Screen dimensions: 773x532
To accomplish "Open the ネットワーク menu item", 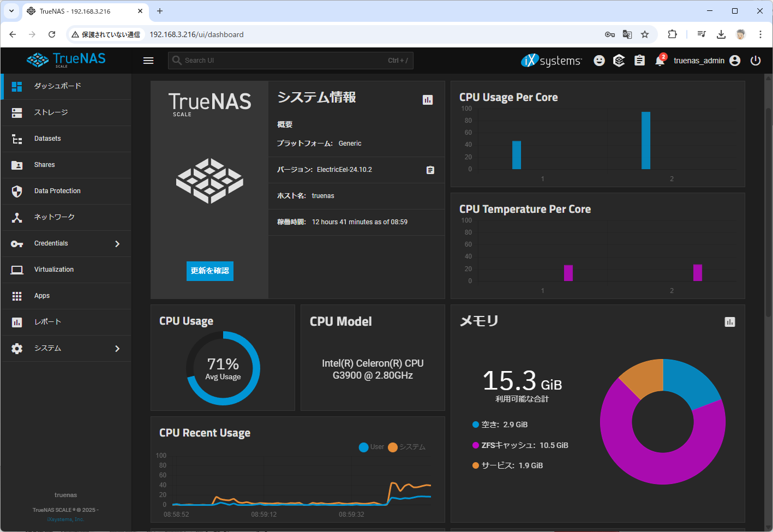I will (66, 217).
